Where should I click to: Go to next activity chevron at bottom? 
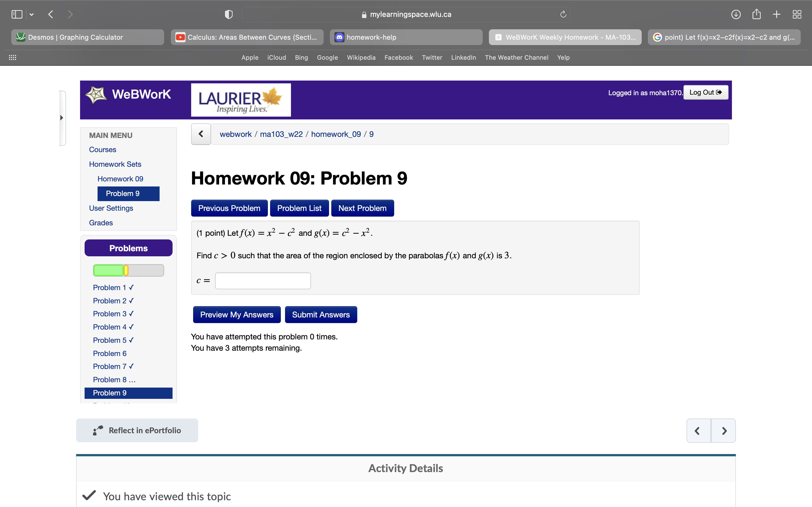click(x=724, y=431)
